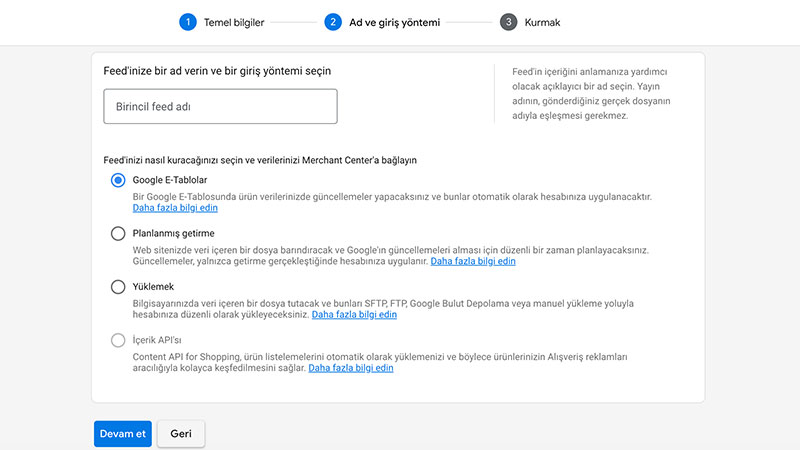Screen dimensions: 800x450
Task: Click the step 3 circle icon
Action: tap(508, 22)
